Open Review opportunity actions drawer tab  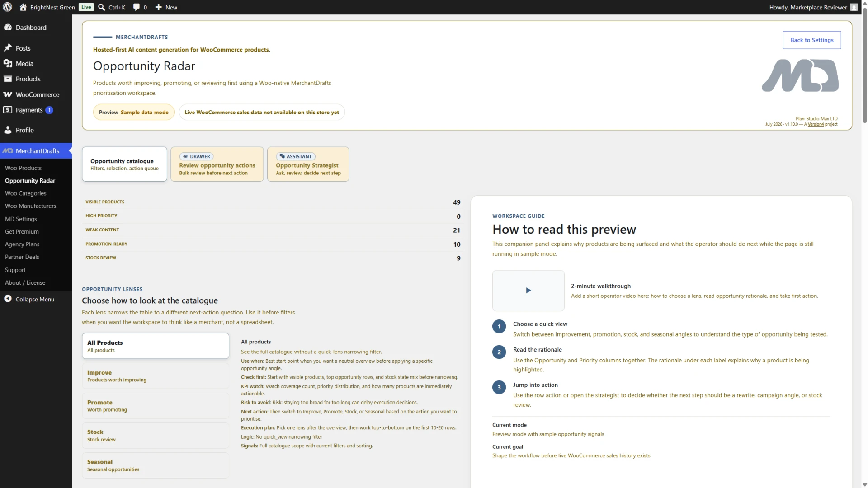pyautogui.click(x=217, y=164)
